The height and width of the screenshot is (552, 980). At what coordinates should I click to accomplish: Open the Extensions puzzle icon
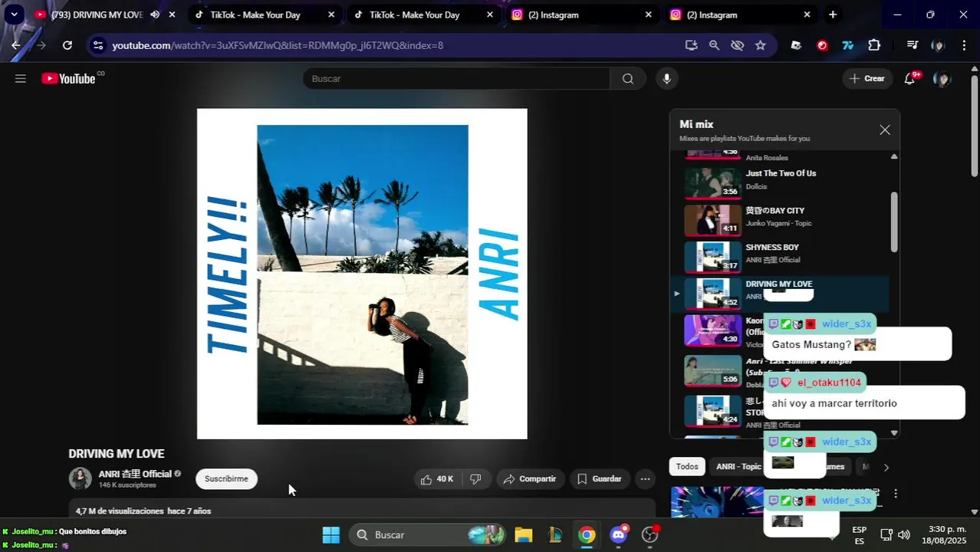[874, 45]
